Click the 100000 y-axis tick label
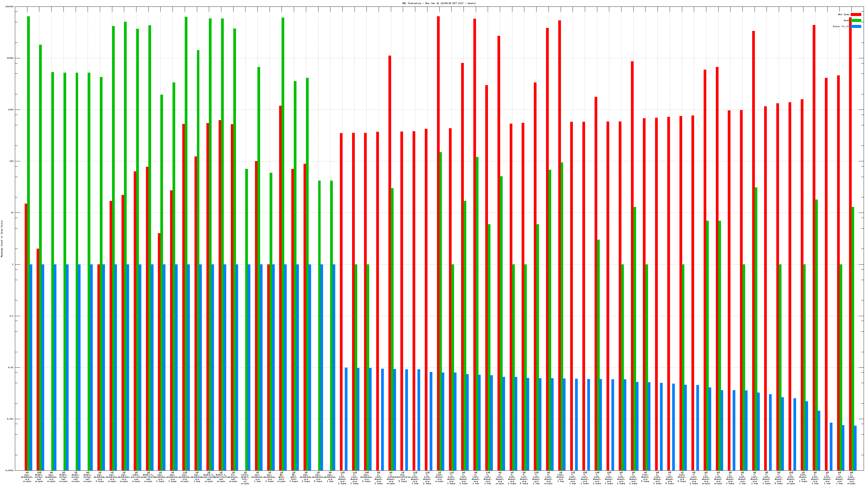This screenshot has height=488, width=868. point(10,7)
